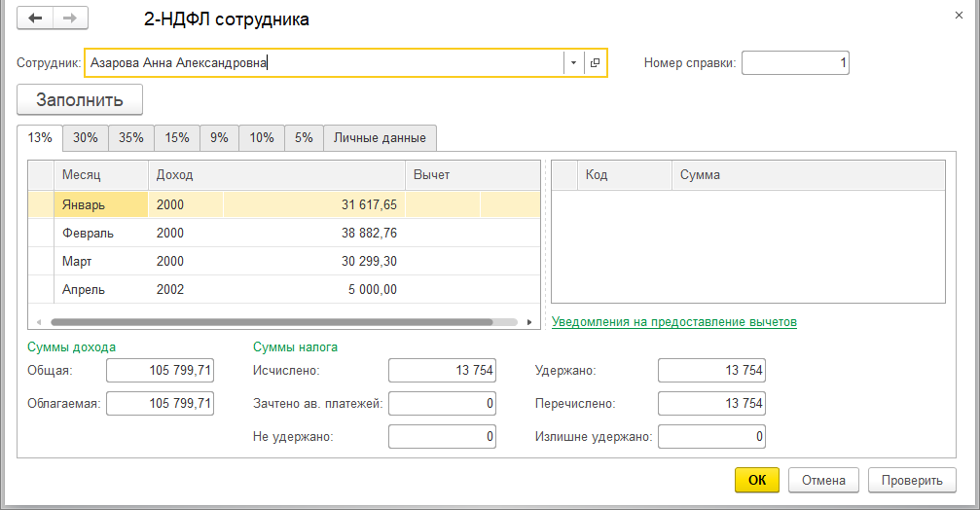Screen dimensions: 980x510
Task: Switch to the 30% tax rate tab
Action: point(86,138)
